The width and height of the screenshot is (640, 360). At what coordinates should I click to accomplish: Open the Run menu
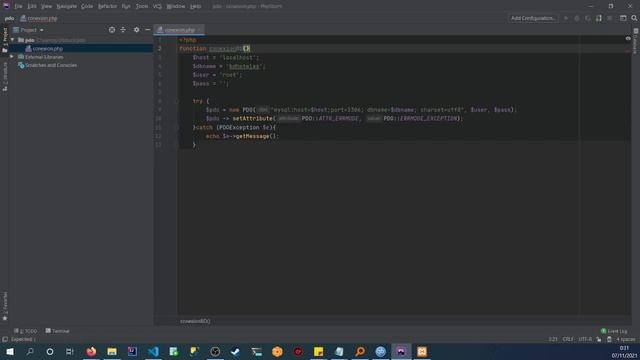126,6
